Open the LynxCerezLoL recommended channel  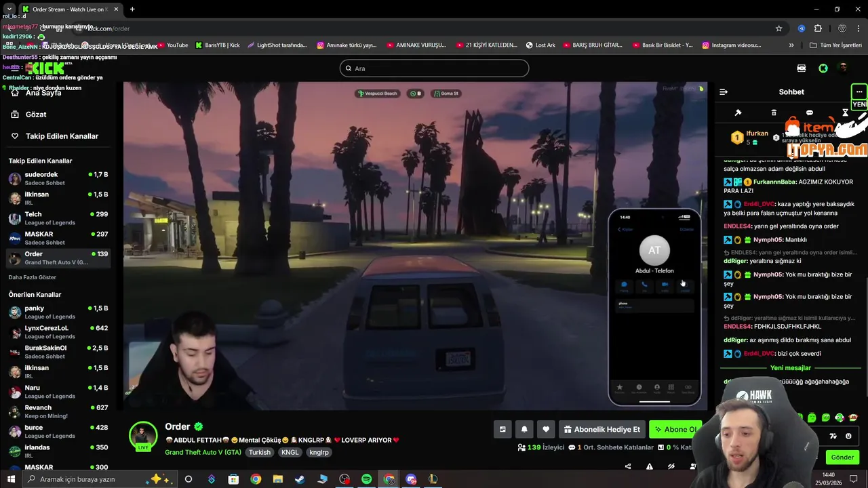tap(58, 332)
